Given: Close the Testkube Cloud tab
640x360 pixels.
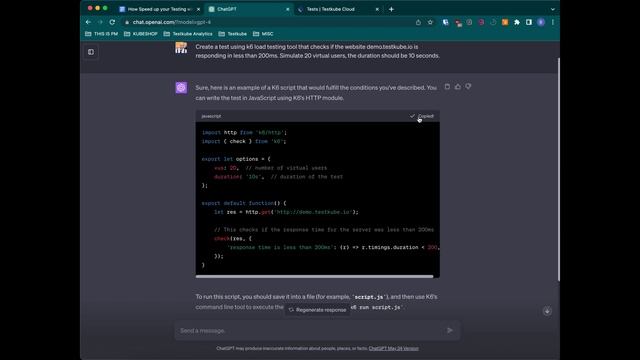Looking at the screenshot, I should point(377,9).
